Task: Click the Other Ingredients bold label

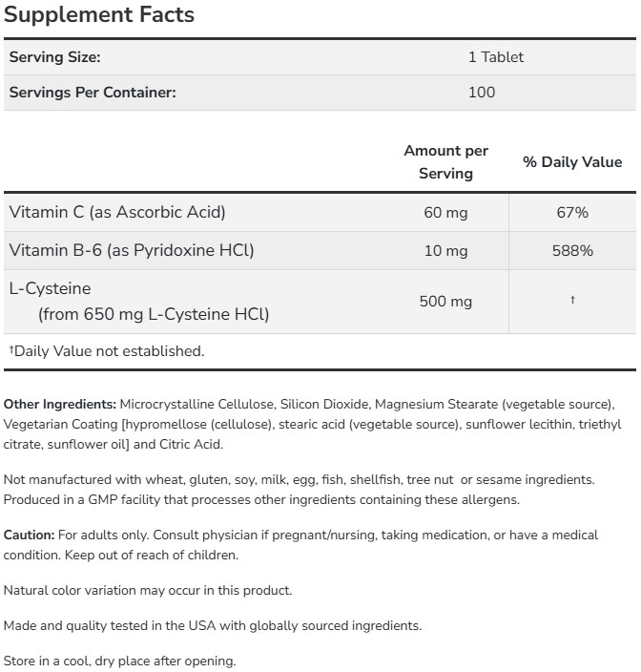Action: 60,404
